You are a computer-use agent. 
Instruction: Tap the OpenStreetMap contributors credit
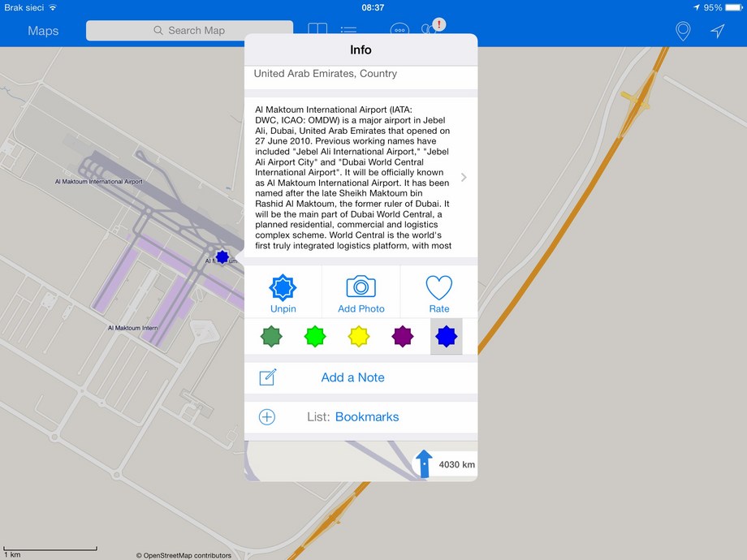click(184, 555)
